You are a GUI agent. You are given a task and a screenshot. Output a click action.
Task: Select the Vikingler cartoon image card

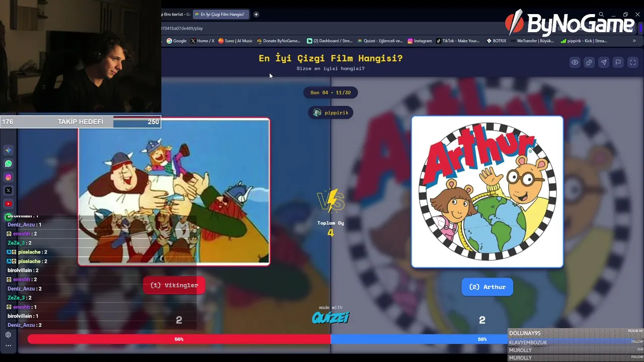tap(174, 191)
